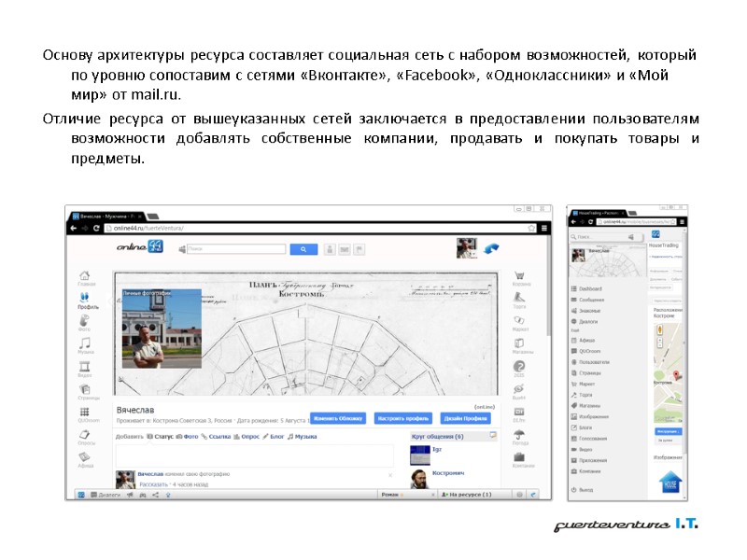Screen dimensions: 747x560
Task: Reload page in main browser window
Action: [x=96, y=228]
